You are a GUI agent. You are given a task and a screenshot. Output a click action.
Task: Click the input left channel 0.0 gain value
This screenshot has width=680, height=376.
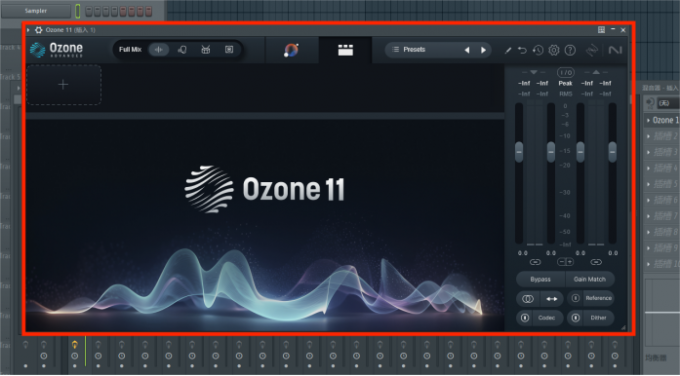(523, 253)
